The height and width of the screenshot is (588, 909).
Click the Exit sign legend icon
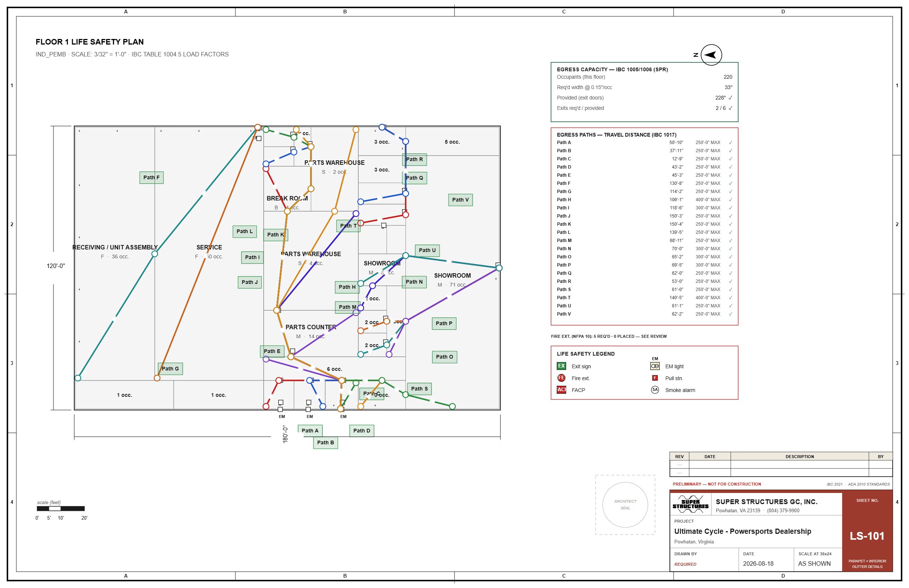[x=561, y=366]
